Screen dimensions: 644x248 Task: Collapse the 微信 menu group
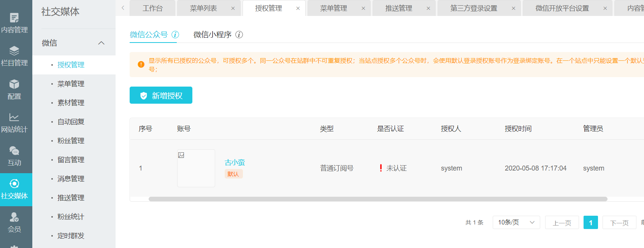pyautogui.click(x=102, y=43)
